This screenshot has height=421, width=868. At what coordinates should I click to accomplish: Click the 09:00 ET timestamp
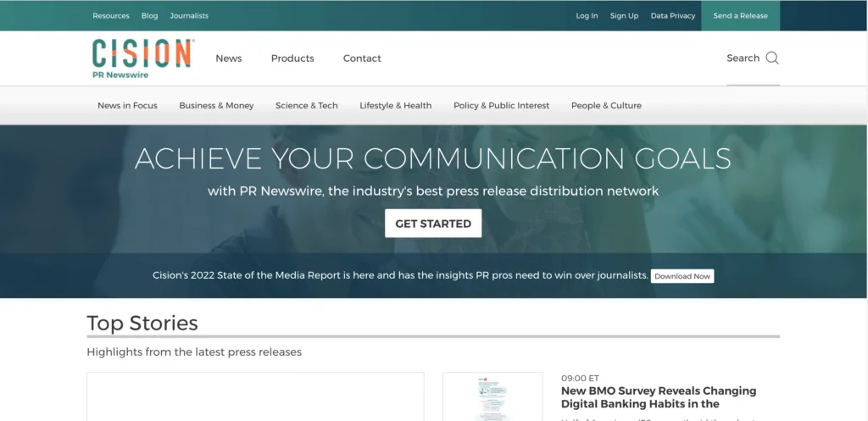[x=580, y=379]
